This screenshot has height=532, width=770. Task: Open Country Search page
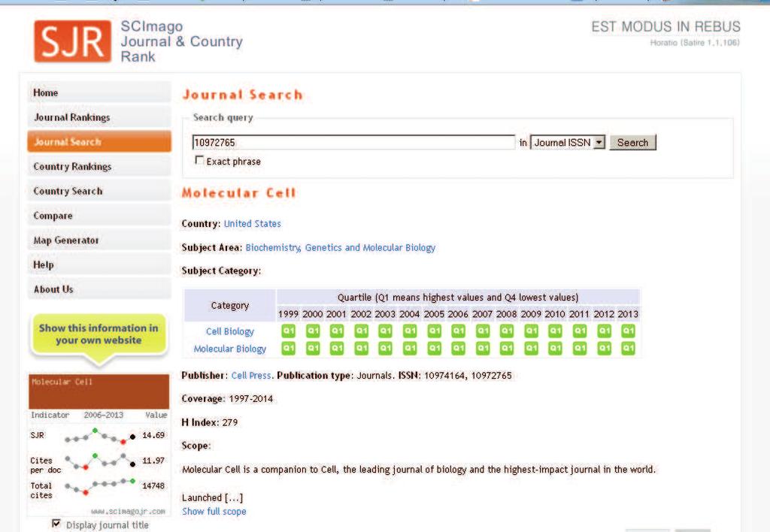99,191
